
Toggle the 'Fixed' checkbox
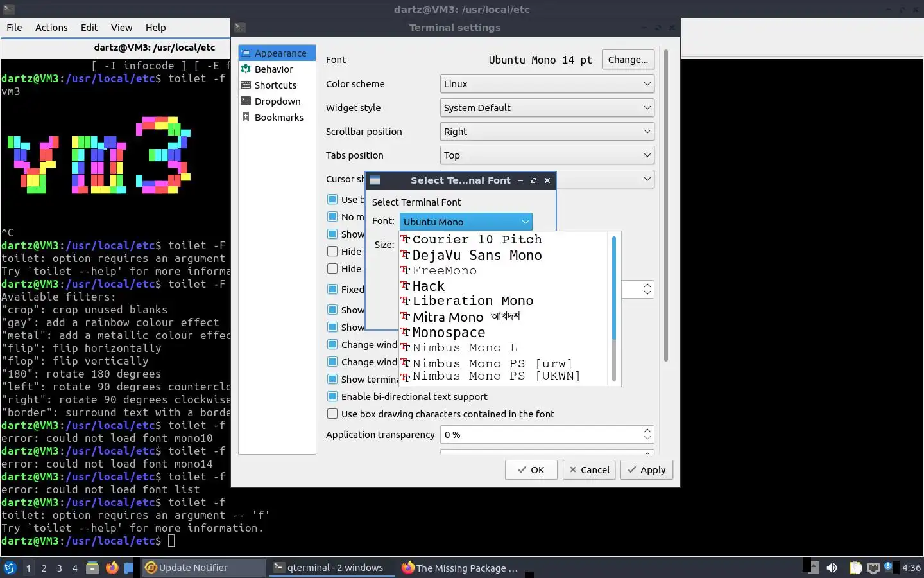[x=332, y=290]
